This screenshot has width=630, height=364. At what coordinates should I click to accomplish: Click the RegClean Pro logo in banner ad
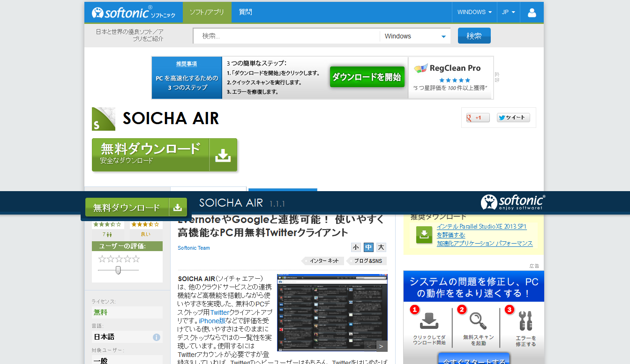point(448,68)
